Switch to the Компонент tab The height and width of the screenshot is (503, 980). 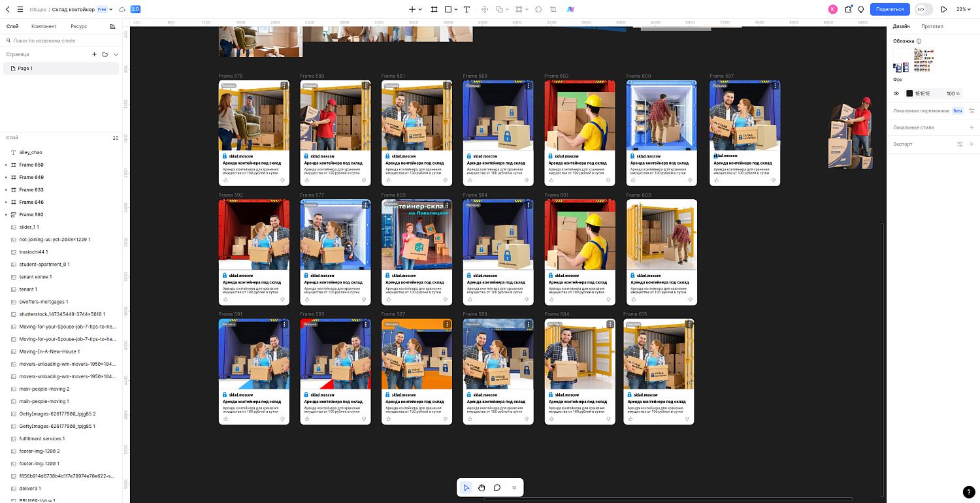44,26
